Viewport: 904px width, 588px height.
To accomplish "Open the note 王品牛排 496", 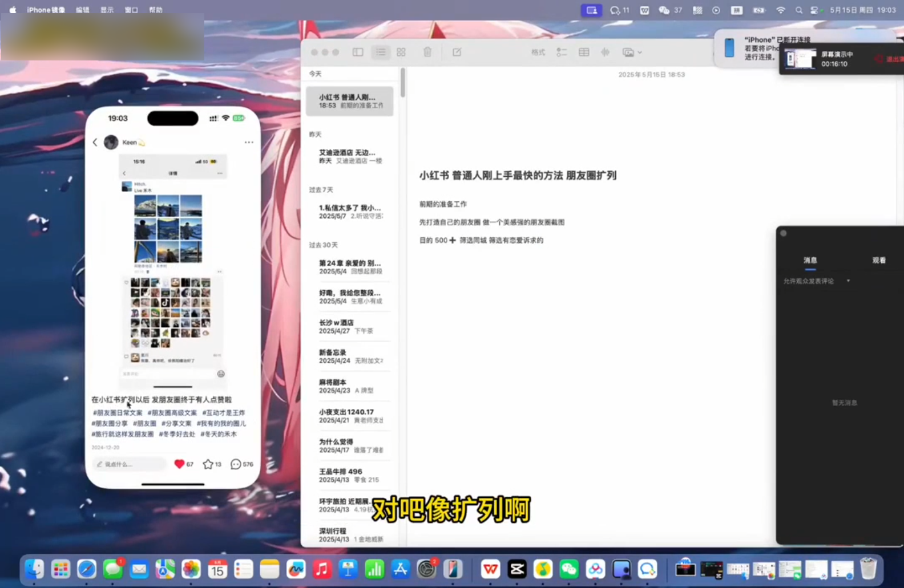I will pos(350,475).
